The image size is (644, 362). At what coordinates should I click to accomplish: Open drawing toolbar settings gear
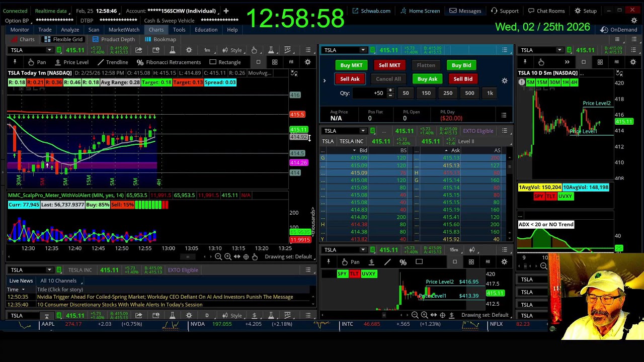pos(307,62)
